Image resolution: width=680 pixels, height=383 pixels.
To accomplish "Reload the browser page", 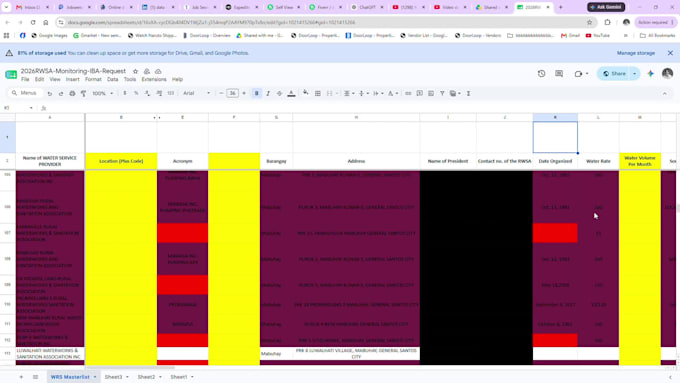I will click(x=33, y=22).
